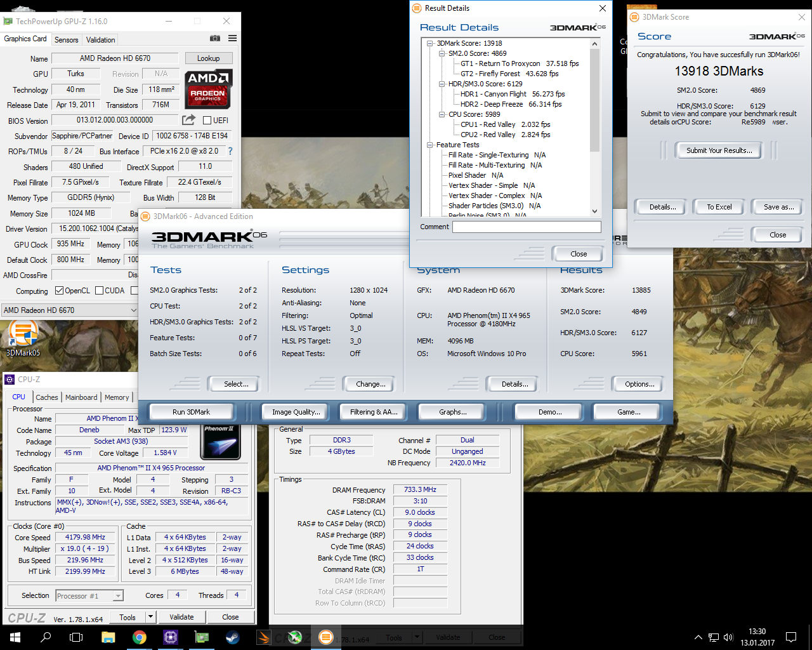This screenshot has width=812, height=650.
Task: Click Submit Your Results
Action: point(719,150)
